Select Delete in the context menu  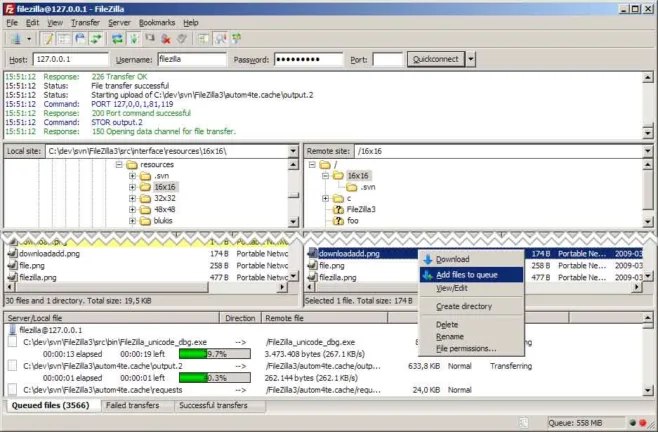(471, 325)
